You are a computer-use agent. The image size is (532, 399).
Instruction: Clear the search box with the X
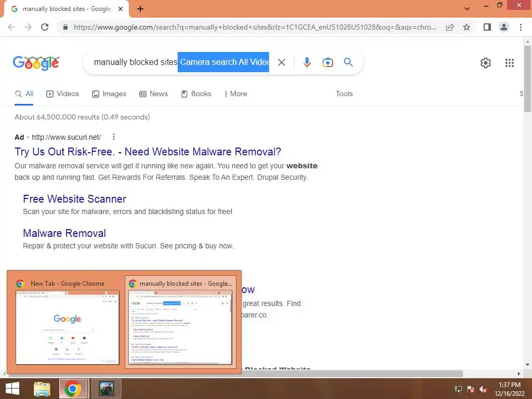coord(282,62)
